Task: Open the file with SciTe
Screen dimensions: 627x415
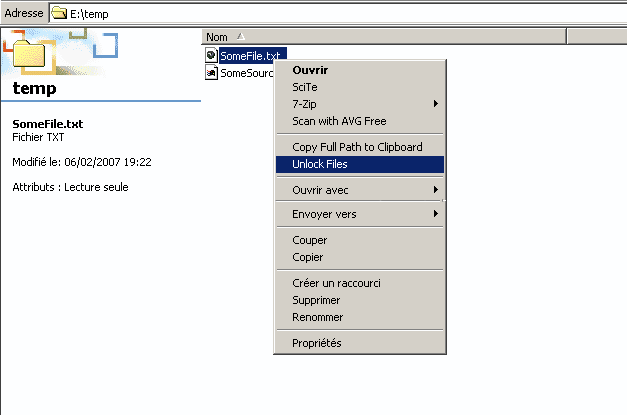Action: tap(359, 87)
